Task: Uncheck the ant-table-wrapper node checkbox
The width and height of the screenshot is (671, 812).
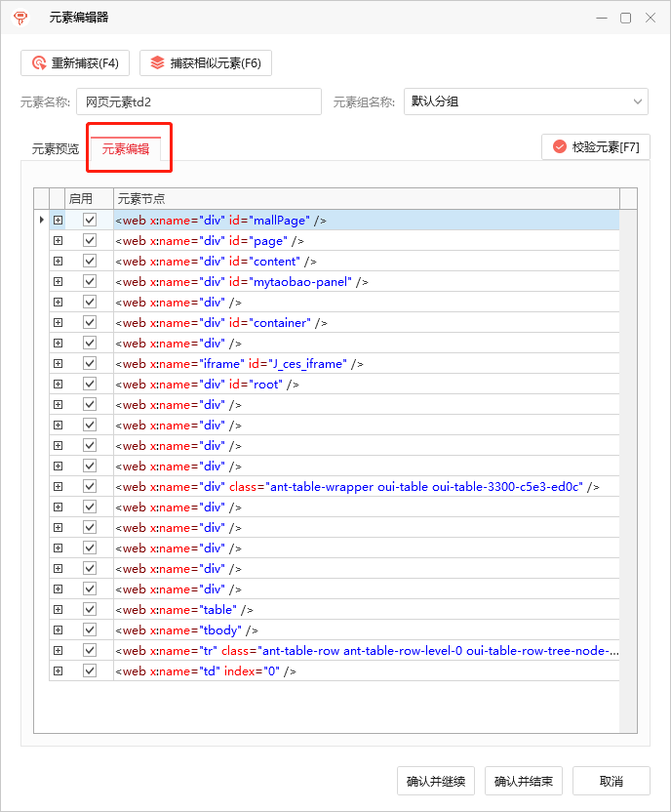Action: point(90,486)
